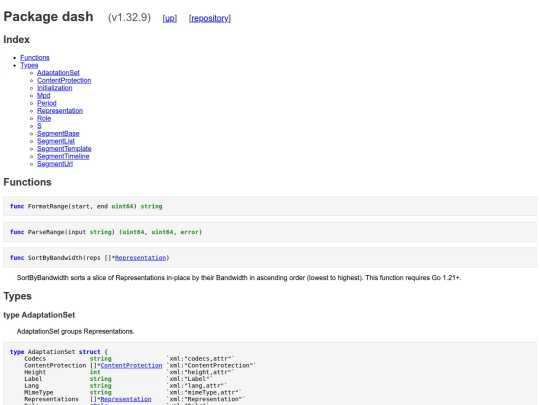Jump to Functions in the index
Screen dimensions: 540x405
coord(35,58)
